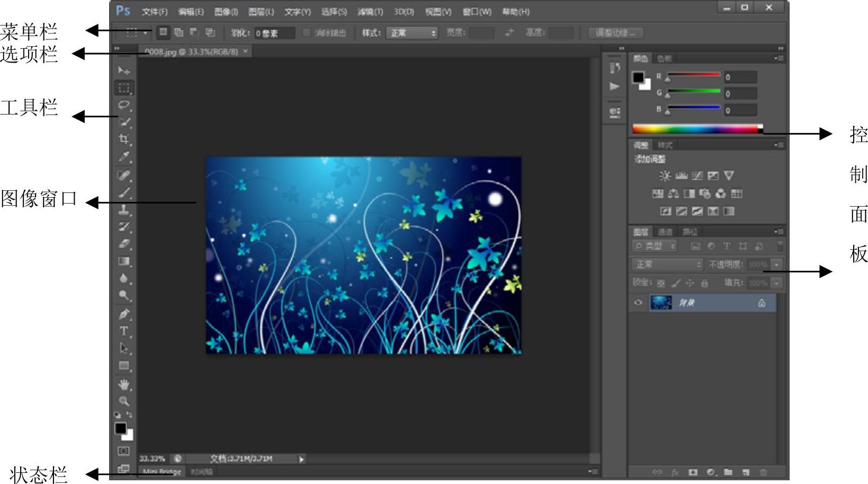Screen dimensions: 868x484
Task: Choose Subtract from Selection mode
Action: click(x=194, y=32)
